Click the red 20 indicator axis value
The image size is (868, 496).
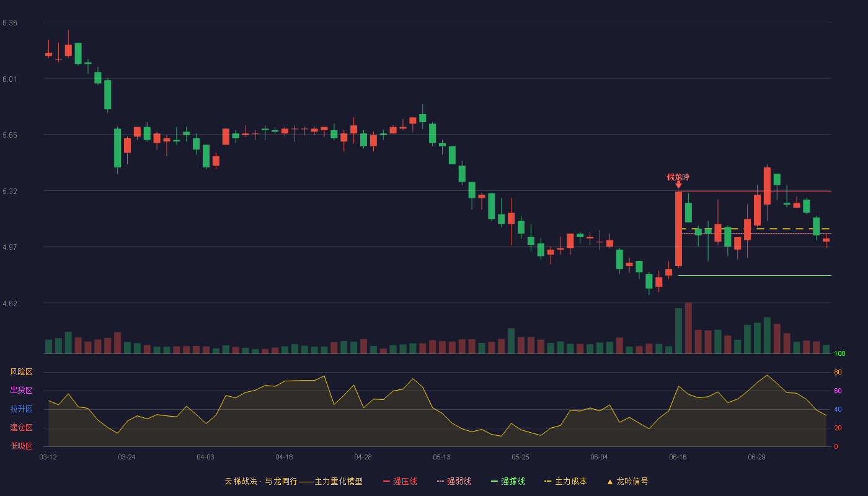point(838,428)
